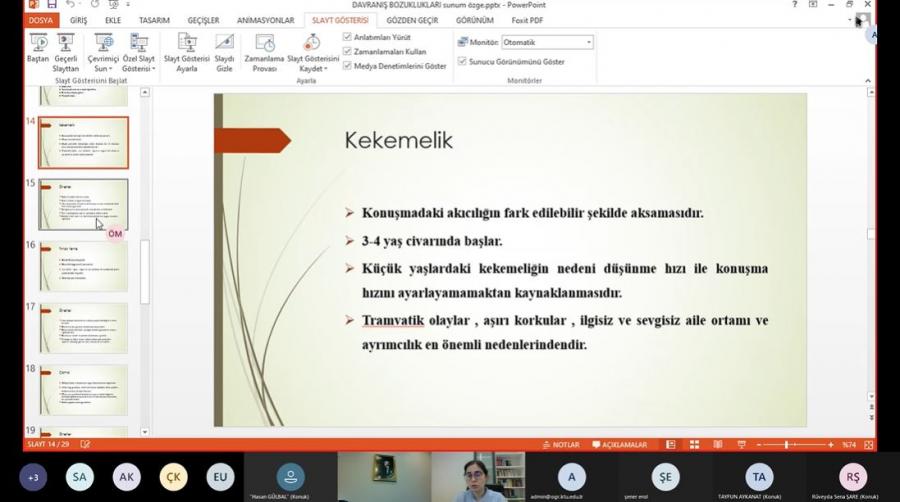This screenshot has height=502, width=900.
Task: Open the ANİMASYONLAR ribbon tab
Action: (x=265, y=20)
